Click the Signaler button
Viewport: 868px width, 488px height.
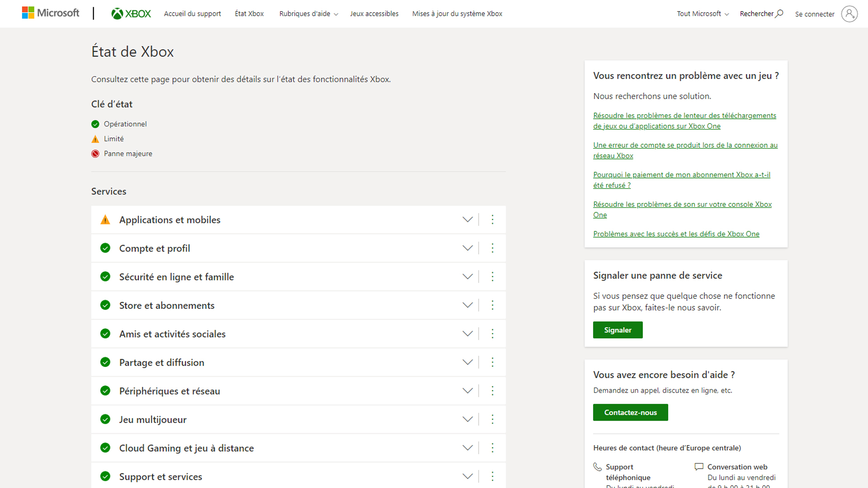618,330
